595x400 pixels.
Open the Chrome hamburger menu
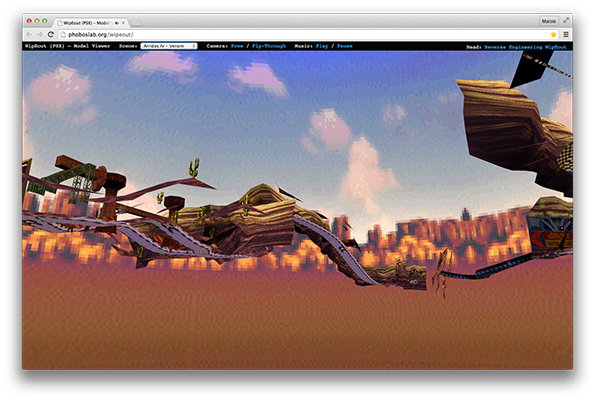[x=566, y=35]
